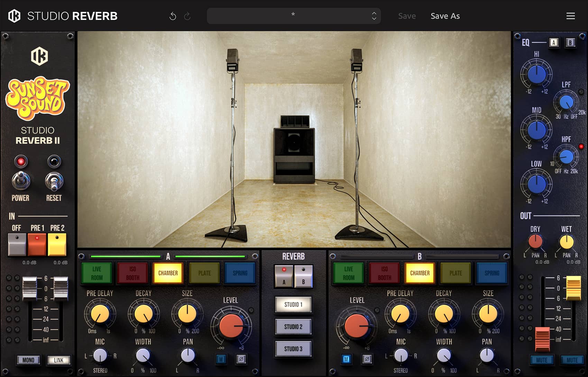The image size is (588, 377).
Task: Click the yellow wet output fader
Action: (573, 288)
